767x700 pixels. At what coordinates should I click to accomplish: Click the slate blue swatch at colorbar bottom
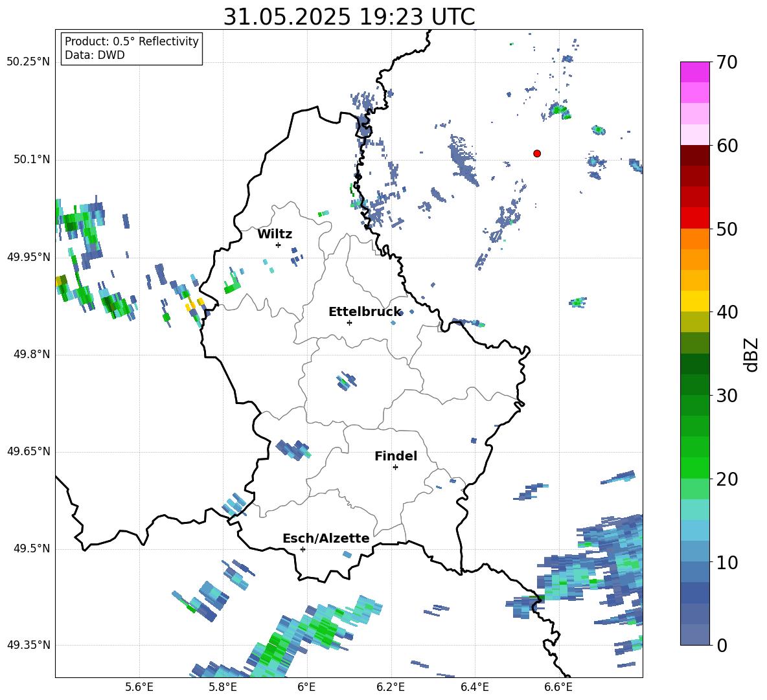click(694, 635)
